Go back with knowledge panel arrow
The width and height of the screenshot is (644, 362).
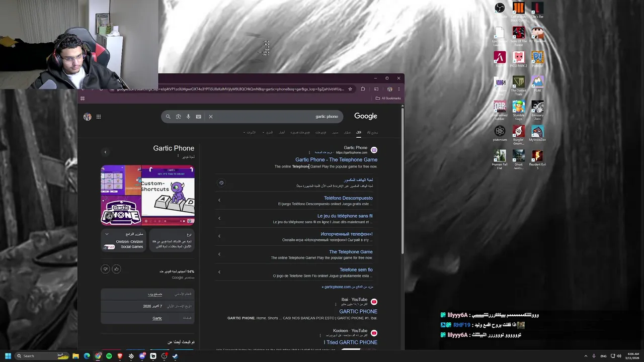105,152
